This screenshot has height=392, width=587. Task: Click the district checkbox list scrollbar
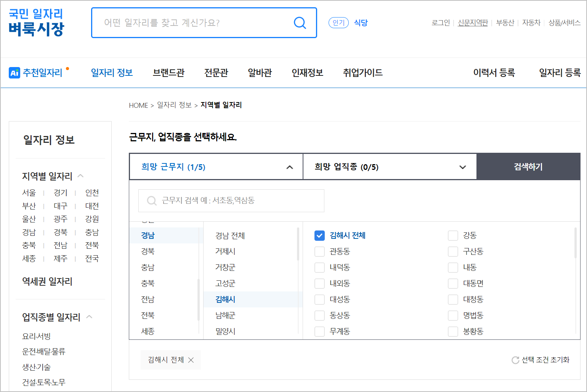[575, 243]
